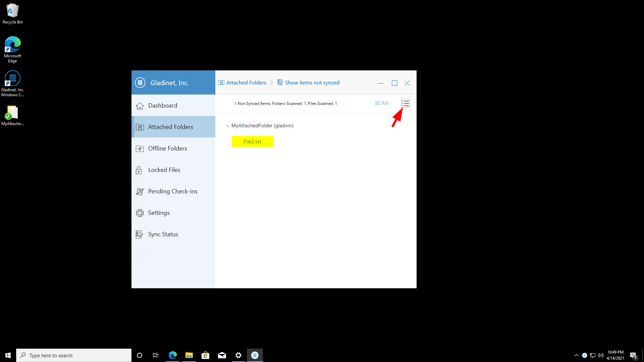The height and width of the screenshot is (362, 644).
Task: Click the Gladinet logo icon in header
Action: point(140,82)
